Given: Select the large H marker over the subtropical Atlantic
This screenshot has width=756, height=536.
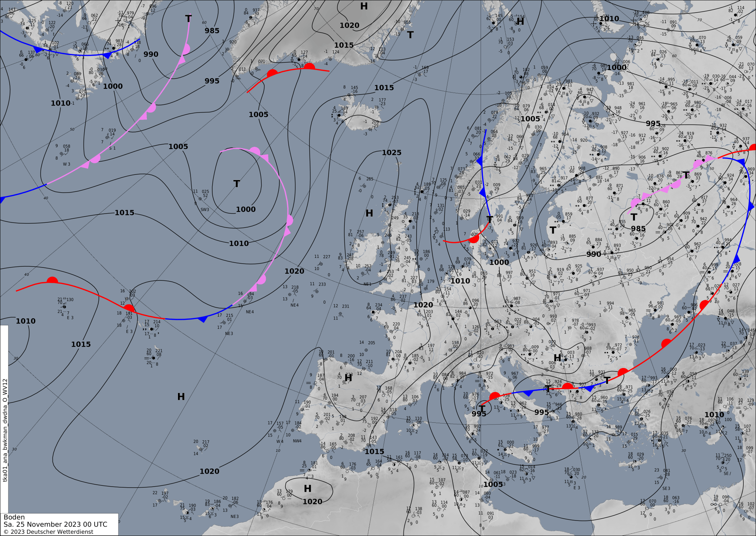Looking at the screenshot, I should point(181,397).
